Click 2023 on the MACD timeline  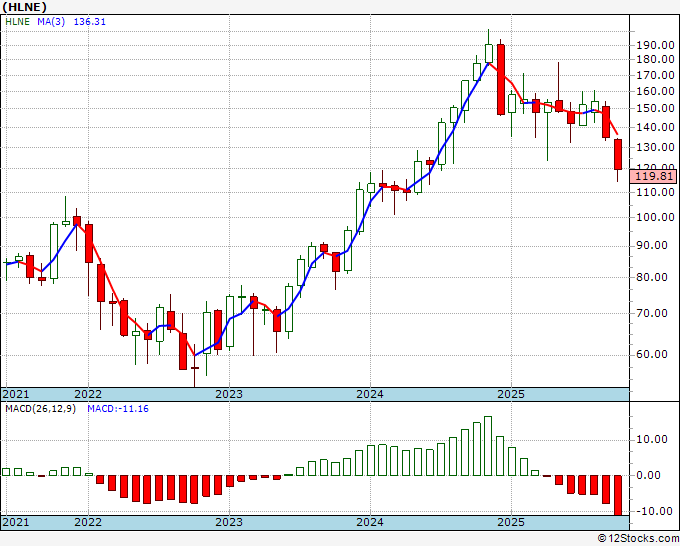pos(229,522)
